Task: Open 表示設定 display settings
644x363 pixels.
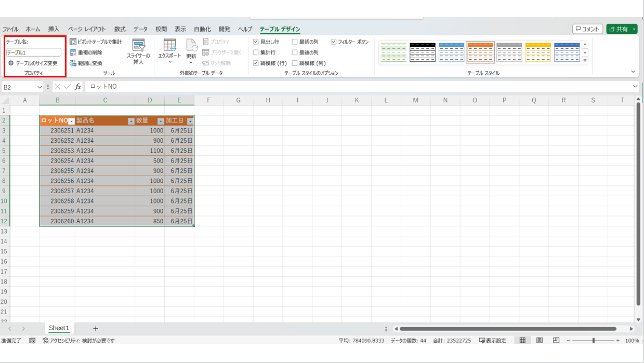Action: tap(492, 341)
